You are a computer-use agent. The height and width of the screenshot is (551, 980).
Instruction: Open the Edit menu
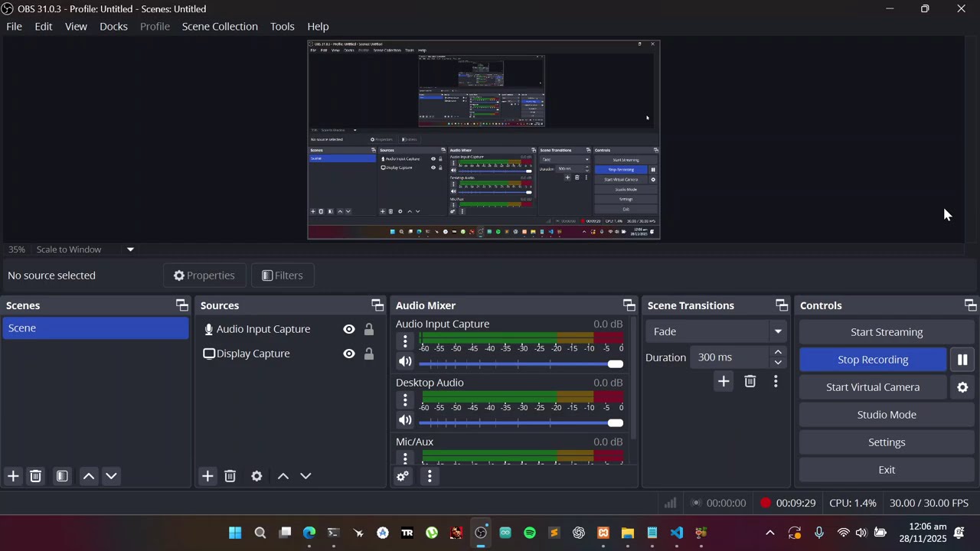44,26
